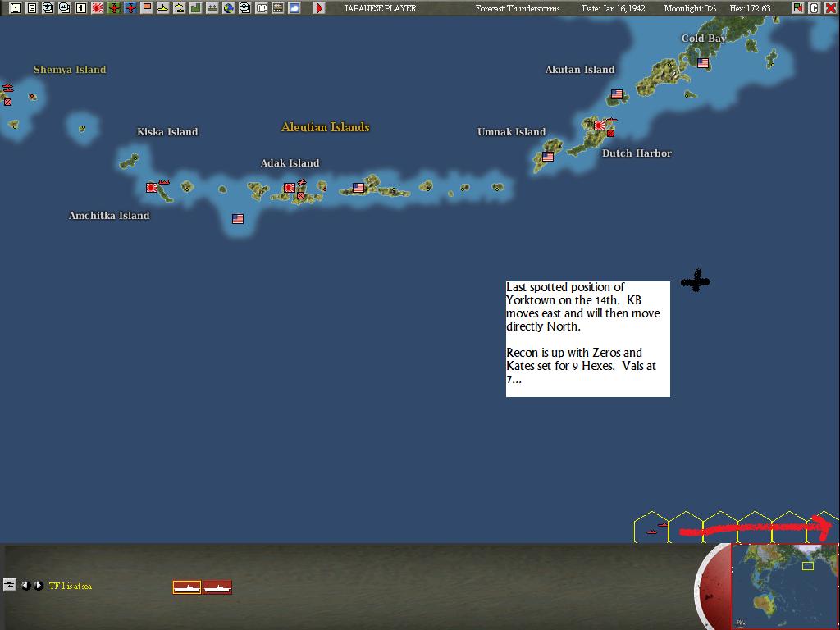Select Japanese base flag at Dutch Harbor

point(600,126)
